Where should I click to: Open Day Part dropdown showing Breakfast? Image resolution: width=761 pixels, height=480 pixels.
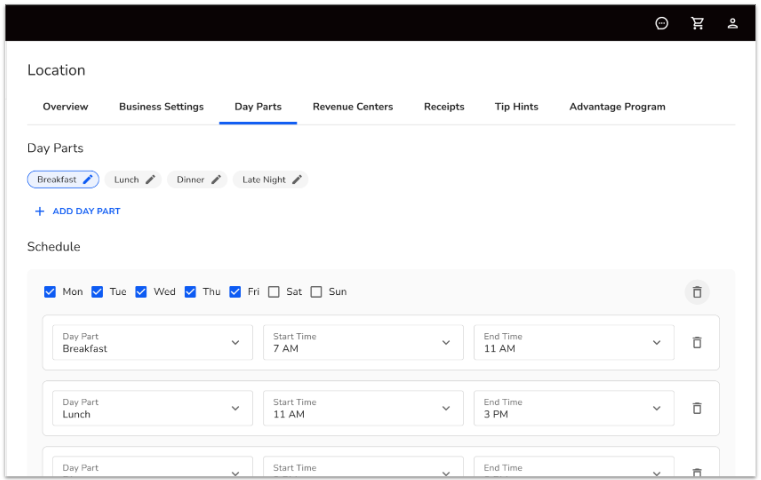point(152,343)
